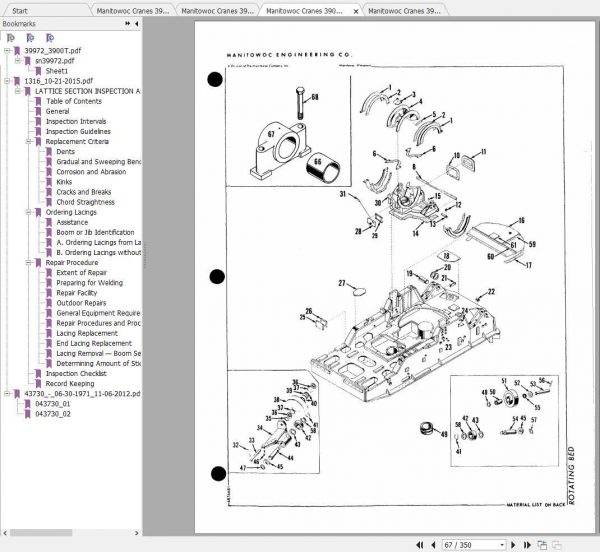Close the active Manitowoc Cranes 390 tab
Viewport: 600px width, 552px height.
[355, 11]
